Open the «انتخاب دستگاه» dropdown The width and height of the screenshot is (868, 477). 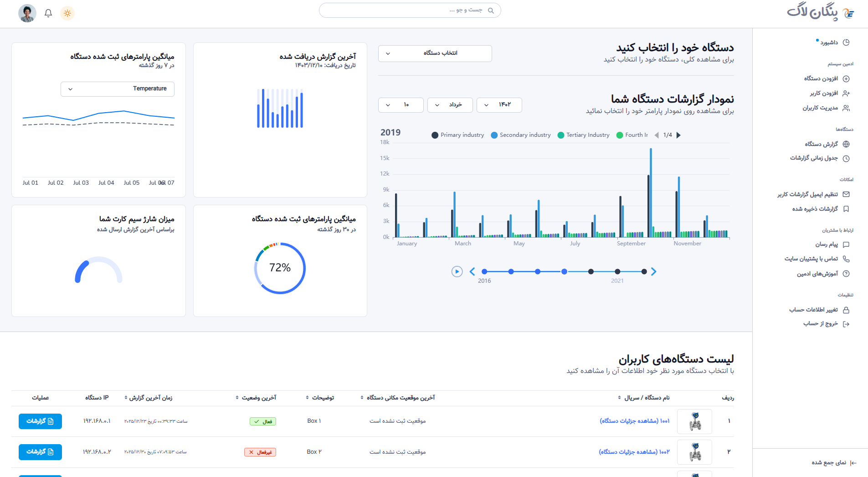pyautogui.click(x=434, y=53)
